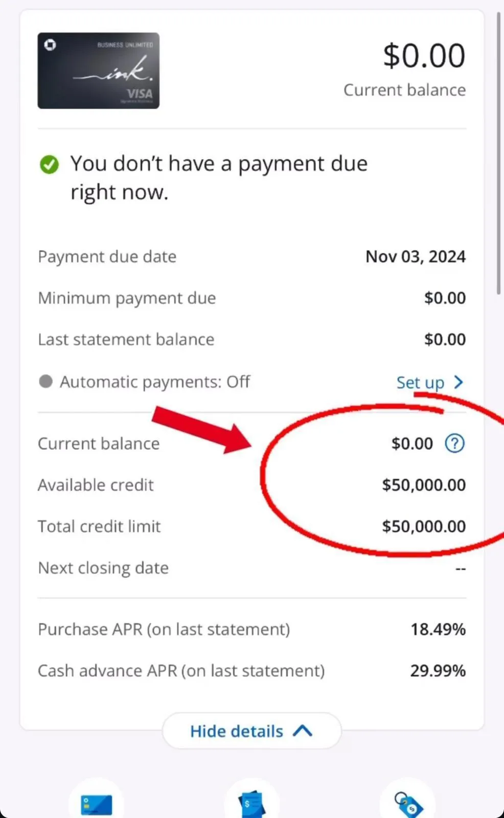Tap the gray automatic payments status dot
The width and height of the screenshot is (504, 818).
coord(45,381)
